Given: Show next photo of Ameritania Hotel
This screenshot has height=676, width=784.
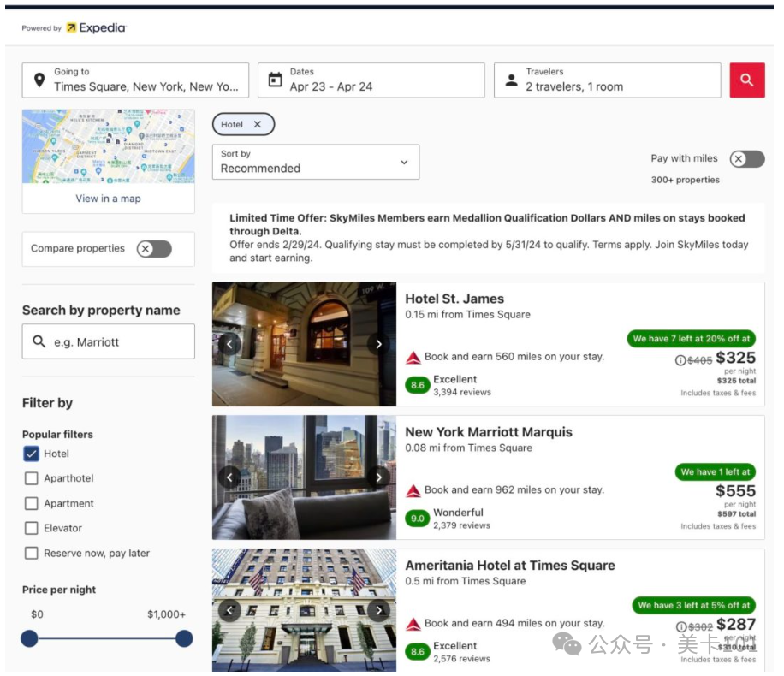Looking at the screenshot, I should point(378,610).
